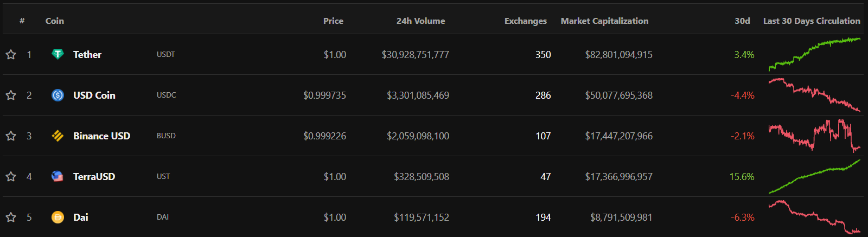Click the Coin column header
This screenshot has height=237, width=868.
click(x=54, y=21)
